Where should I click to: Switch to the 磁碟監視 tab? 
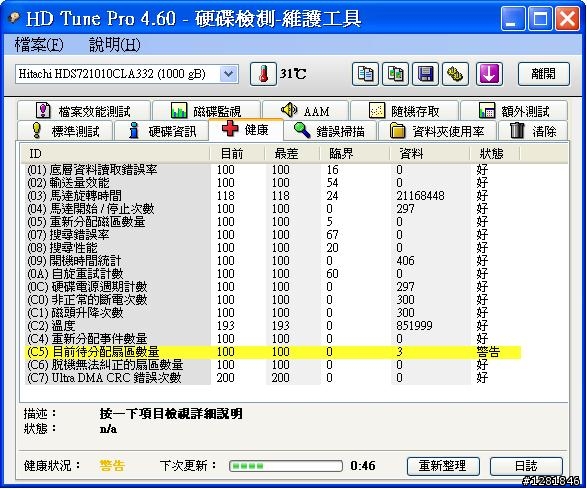(x=206, y=111)
